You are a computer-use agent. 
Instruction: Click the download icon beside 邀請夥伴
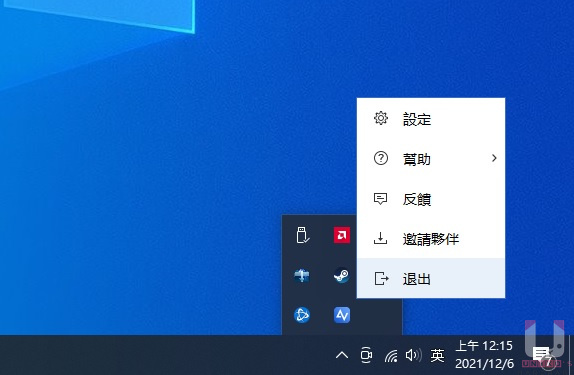pos(380,238)
